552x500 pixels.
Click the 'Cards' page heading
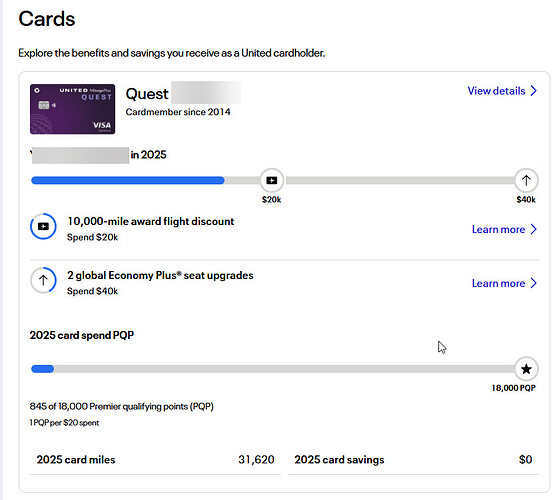coord(47,19)
